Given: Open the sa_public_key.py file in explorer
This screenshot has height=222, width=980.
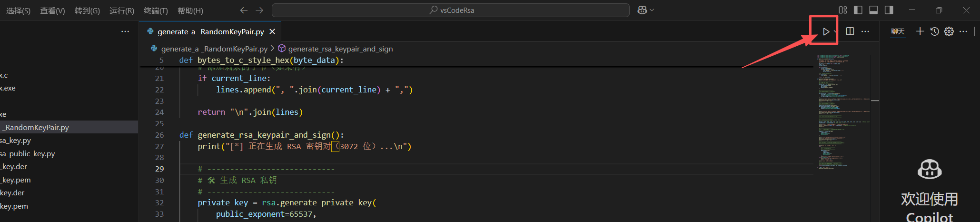Looking at the screenshot, I should 28,154.
